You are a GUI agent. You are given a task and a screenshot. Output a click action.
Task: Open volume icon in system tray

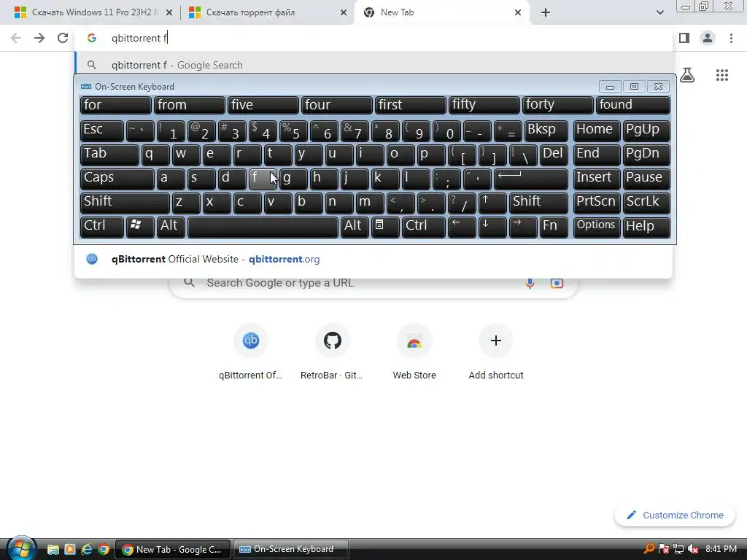click(693, 549)
